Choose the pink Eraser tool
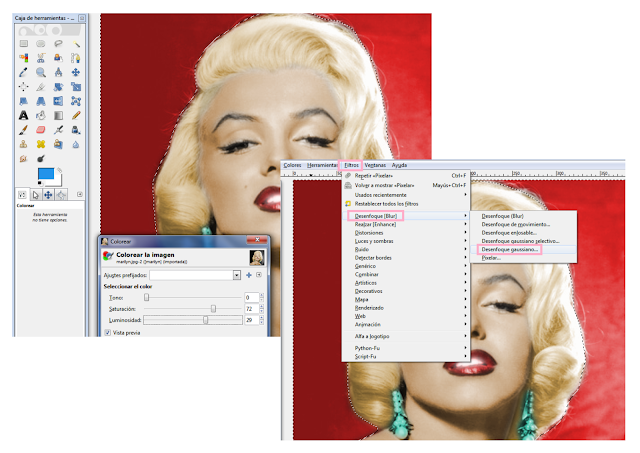 (x=41, y=130)
